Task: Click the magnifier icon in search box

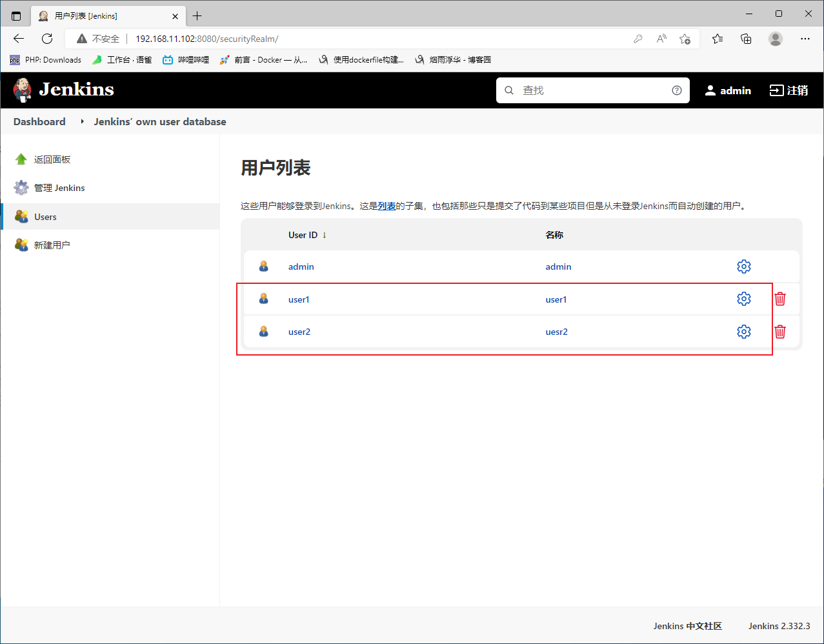Action: point(509,90)
